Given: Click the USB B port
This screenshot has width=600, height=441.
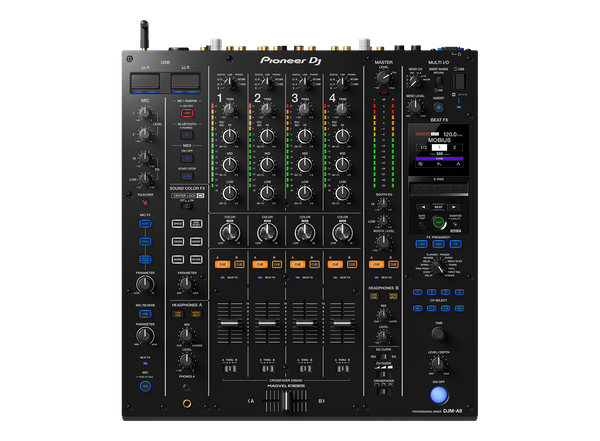Looking at the screenshot, I should click(x=185, y=82).
